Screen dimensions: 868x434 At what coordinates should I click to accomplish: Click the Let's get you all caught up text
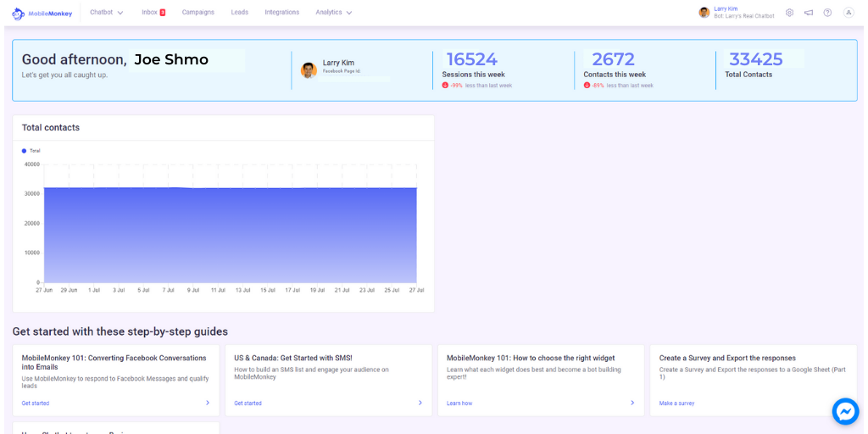click(x=64, y=75)
